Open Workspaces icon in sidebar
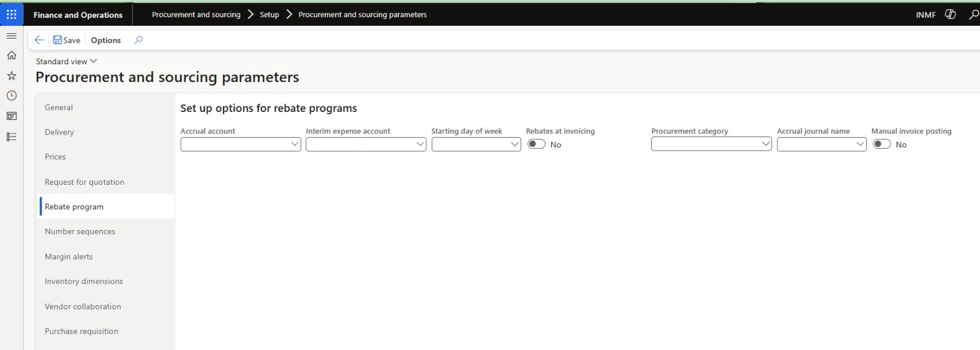The image size is (980, 350). coord(12,116)
